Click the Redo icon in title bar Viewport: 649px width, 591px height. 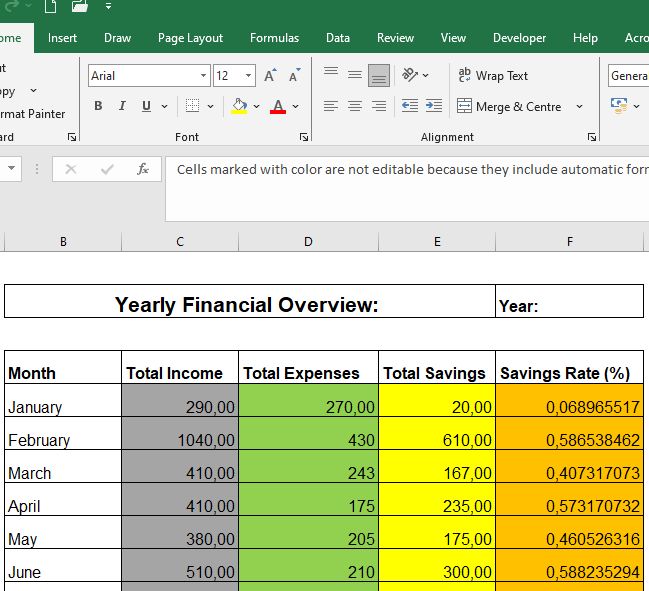12,6
